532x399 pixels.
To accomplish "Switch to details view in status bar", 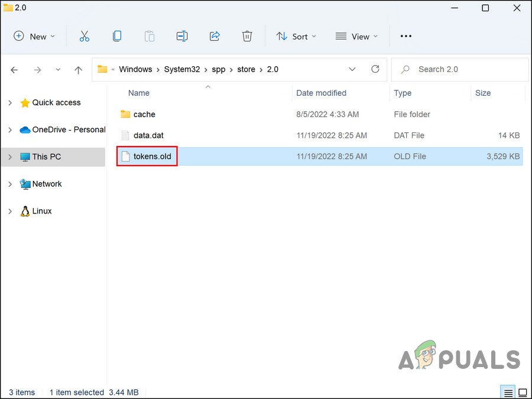I will click(x=508, y=392).
